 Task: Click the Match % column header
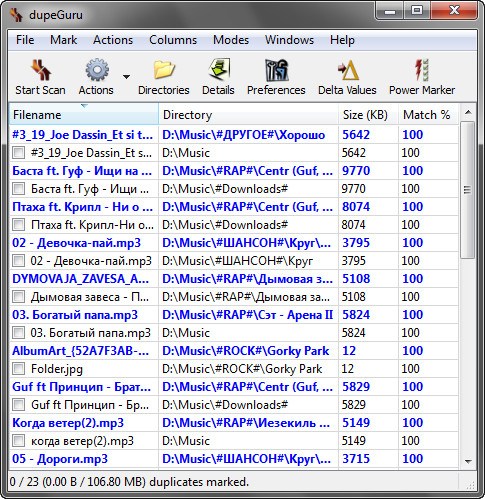(428, 114)
